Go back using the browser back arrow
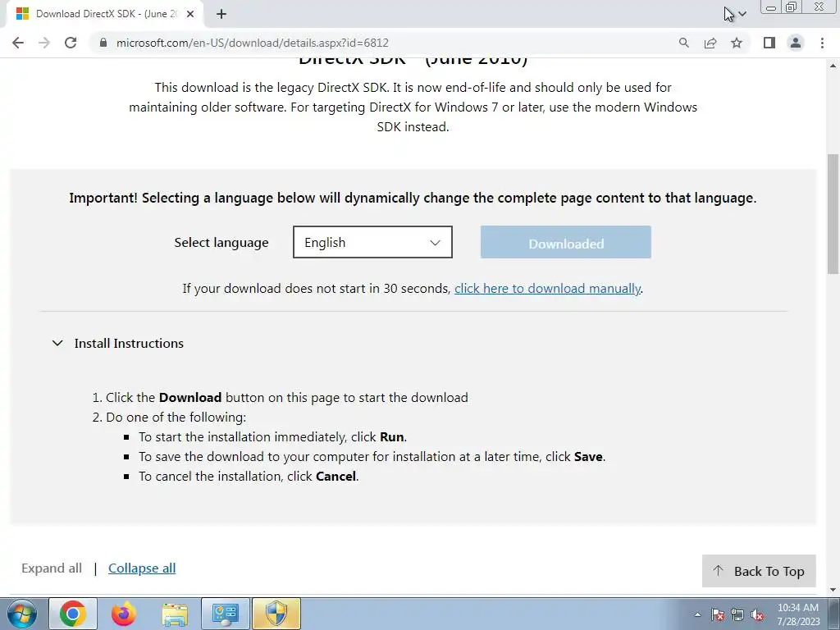 18,43
